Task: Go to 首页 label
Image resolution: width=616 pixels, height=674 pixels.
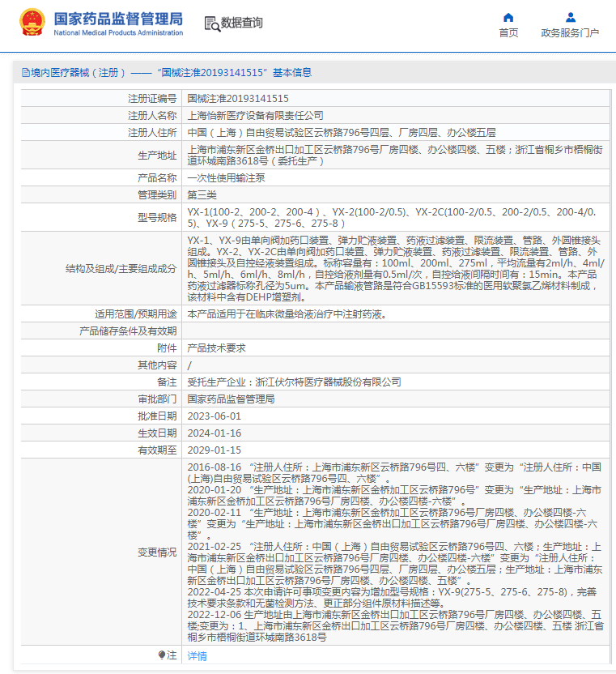Action: (x=508, y=33)
